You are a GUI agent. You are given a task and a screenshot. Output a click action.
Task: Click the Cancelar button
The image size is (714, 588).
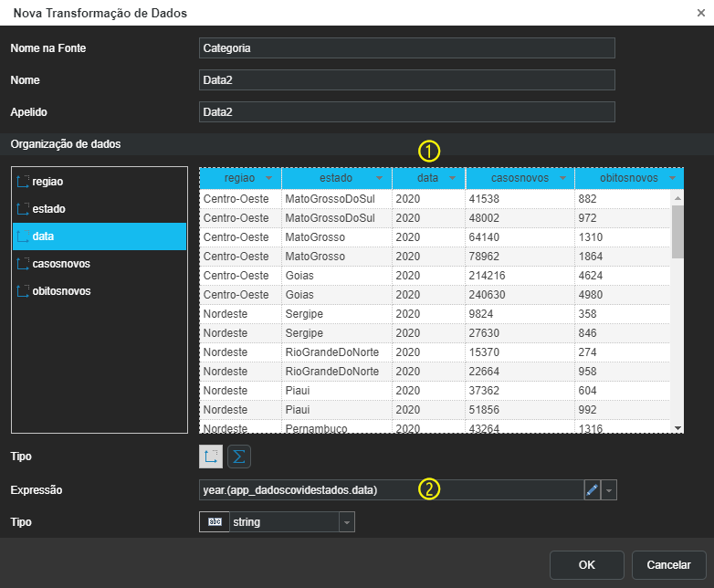[668, 565]
